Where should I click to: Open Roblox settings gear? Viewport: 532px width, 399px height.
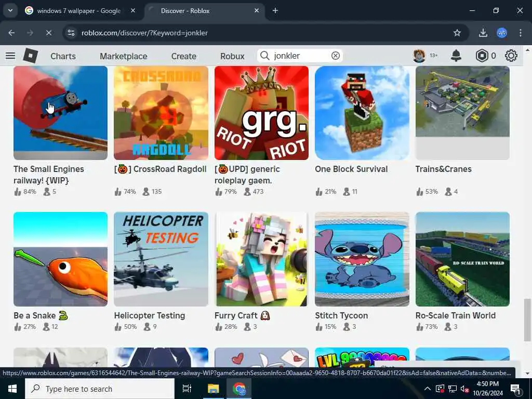click(511, 56)
